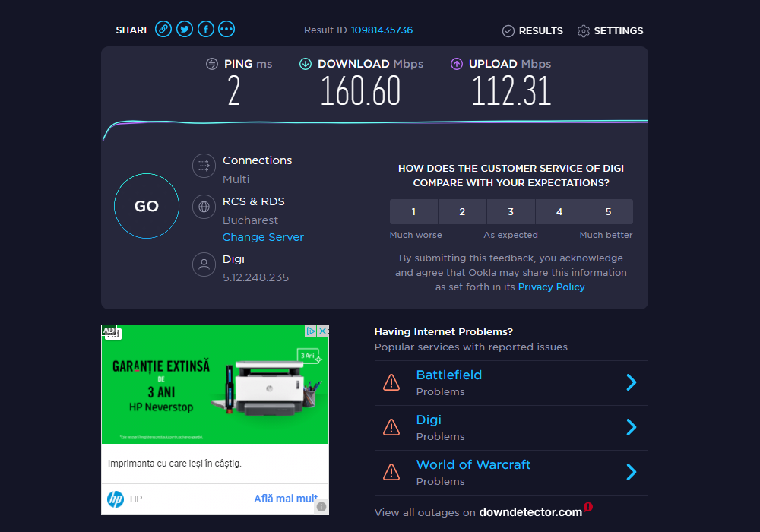
Task: Click the HP Neverstop ad image
Action: [215, 385]
